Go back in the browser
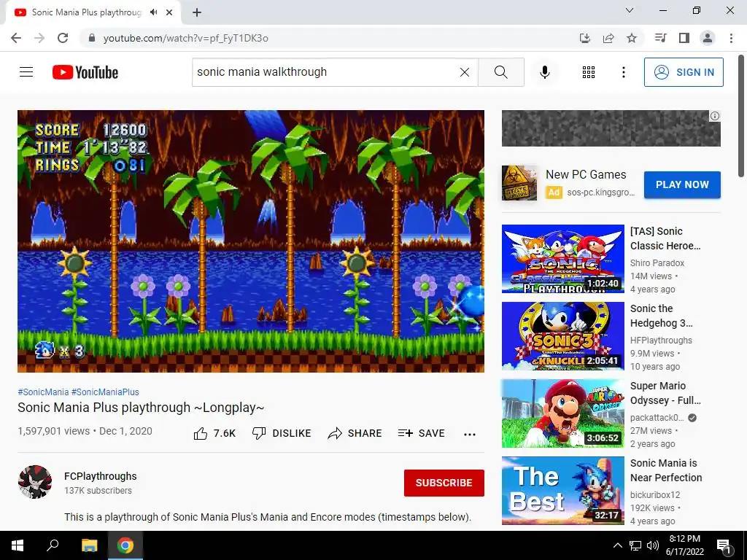The image size is (747, 560). click(16, 38)
